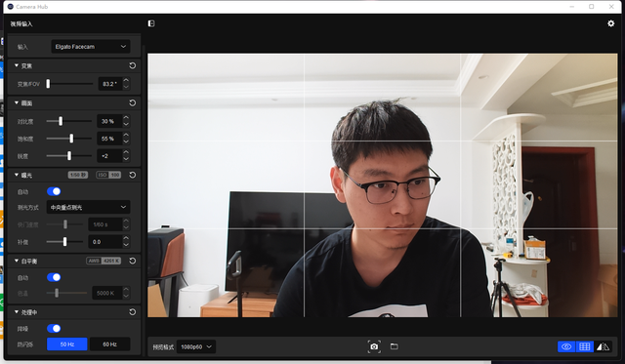625x364 pixels.
Task: Click the 对比度 contrast slider handle
Action: pos(61,121)
